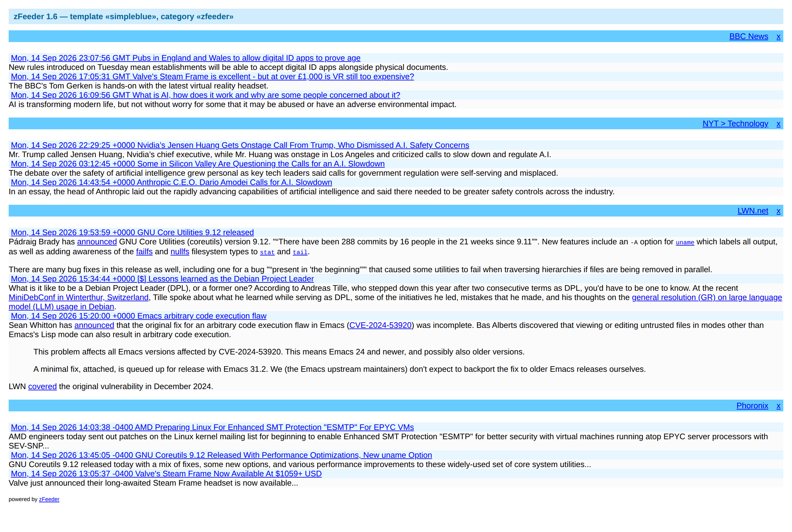Open the BBC News feed link
The width and height of the screenshot is (792, 532).
749,36
